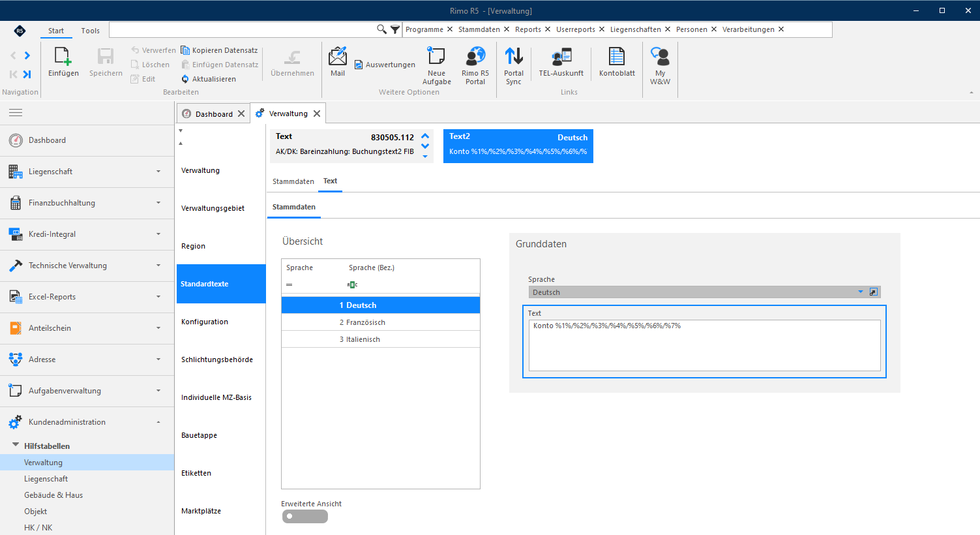980x535 pixels.
Task: Jump to last record navigation arrow
Action: point(27,74)
